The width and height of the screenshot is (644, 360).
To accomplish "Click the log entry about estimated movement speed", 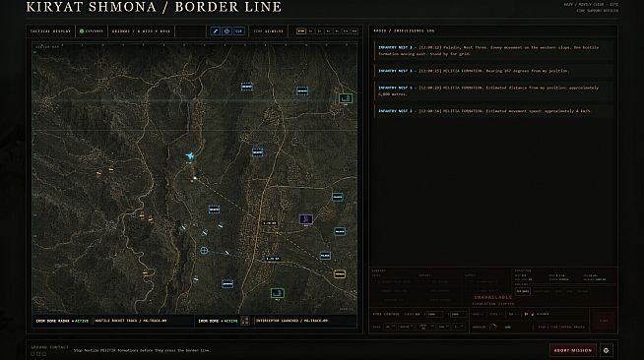I will click(493, 111).
